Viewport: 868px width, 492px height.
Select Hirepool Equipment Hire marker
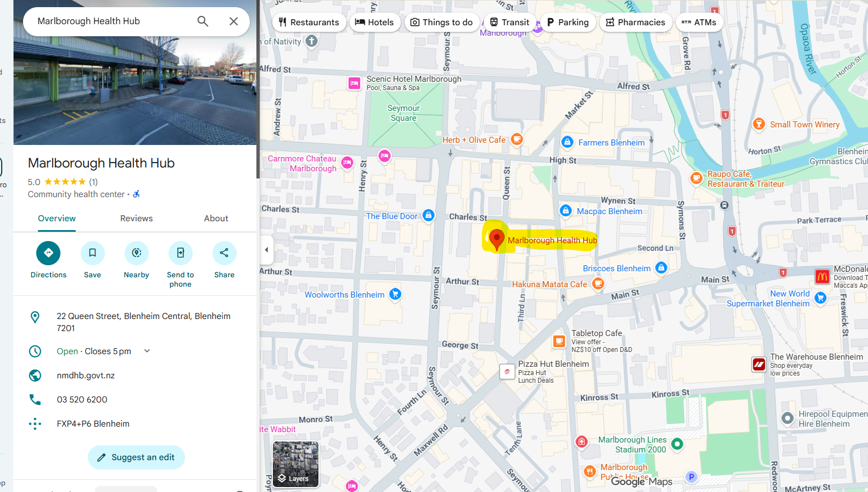[787, 418]
